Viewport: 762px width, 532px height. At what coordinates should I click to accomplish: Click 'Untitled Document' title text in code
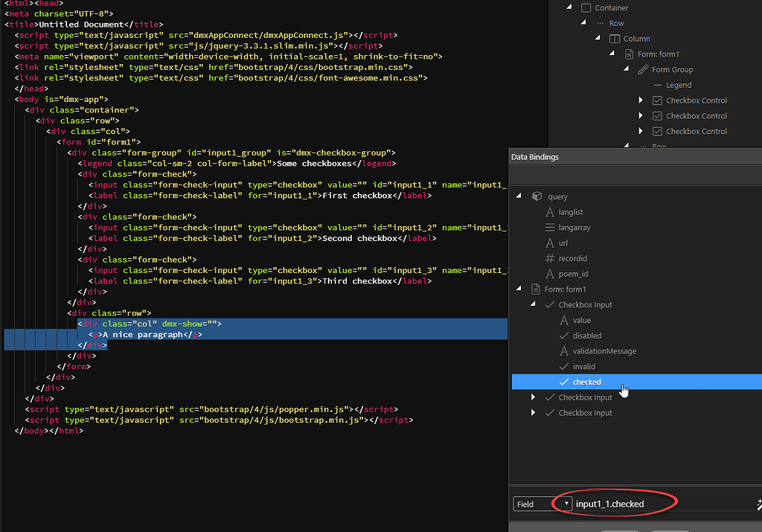[81, 25]
